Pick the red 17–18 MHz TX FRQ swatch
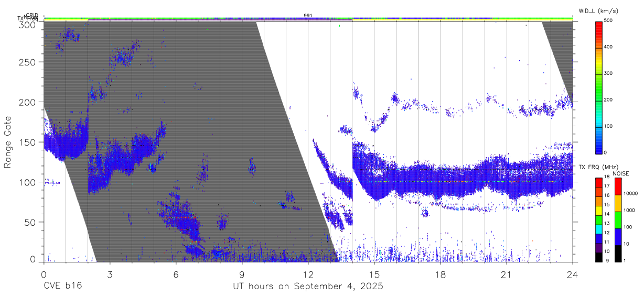 [599, 183]
